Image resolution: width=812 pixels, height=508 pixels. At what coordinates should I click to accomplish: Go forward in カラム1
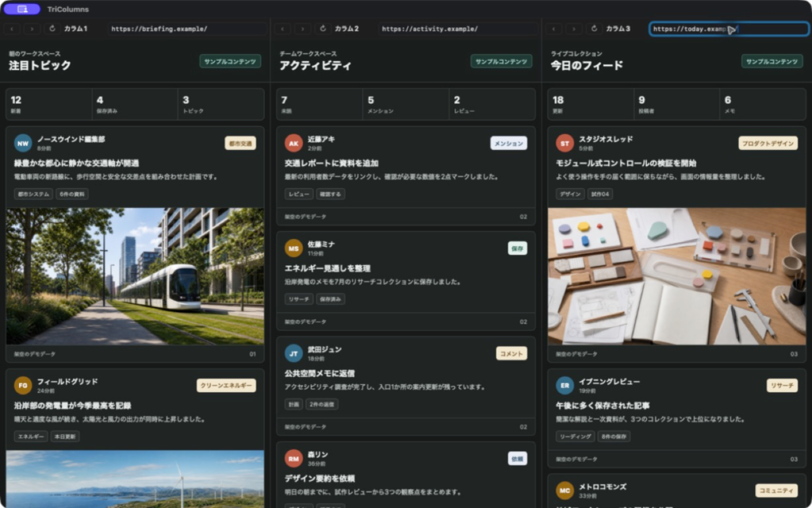coord(32,29)
